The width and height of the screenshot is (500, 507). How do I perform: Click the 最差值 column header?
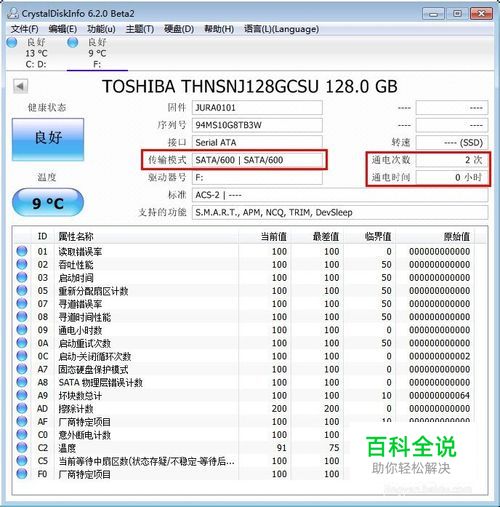pyautogui.click(x=317, y=236)
